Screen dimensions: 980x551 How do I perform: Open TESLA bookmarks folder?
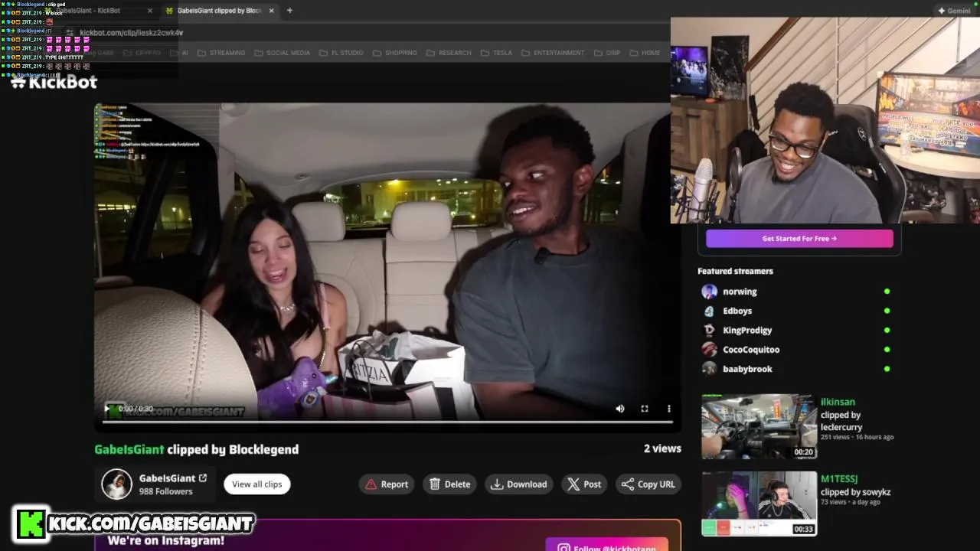click(x=496, y=53)
